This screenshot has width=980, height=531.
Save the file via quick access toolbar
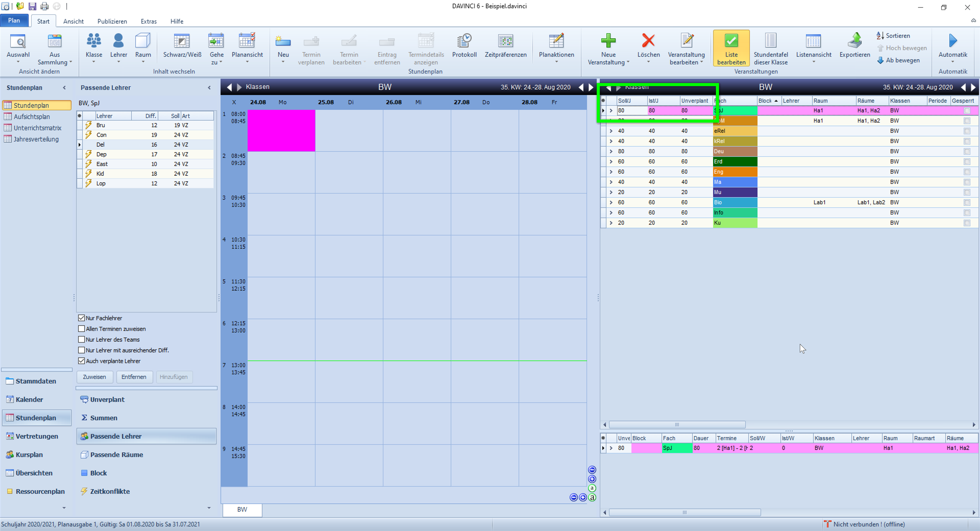click(32, 6)
